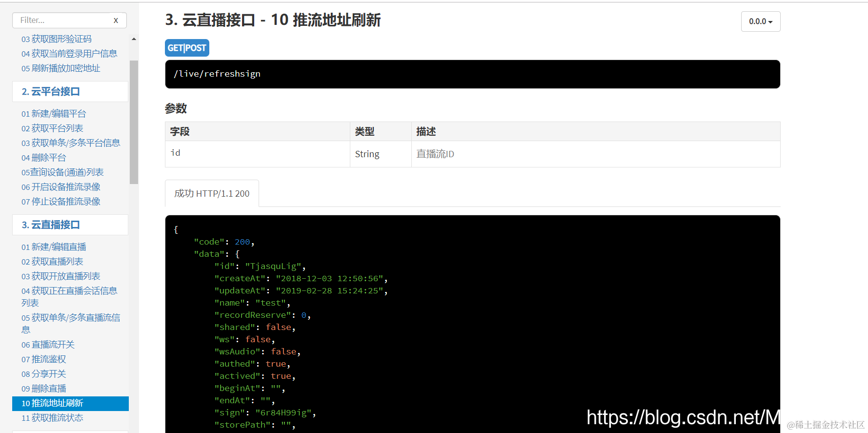Click the createAt "2018-12-03 12:50:56" value
The image size is (868, 433).
click(x=329, y=278)
